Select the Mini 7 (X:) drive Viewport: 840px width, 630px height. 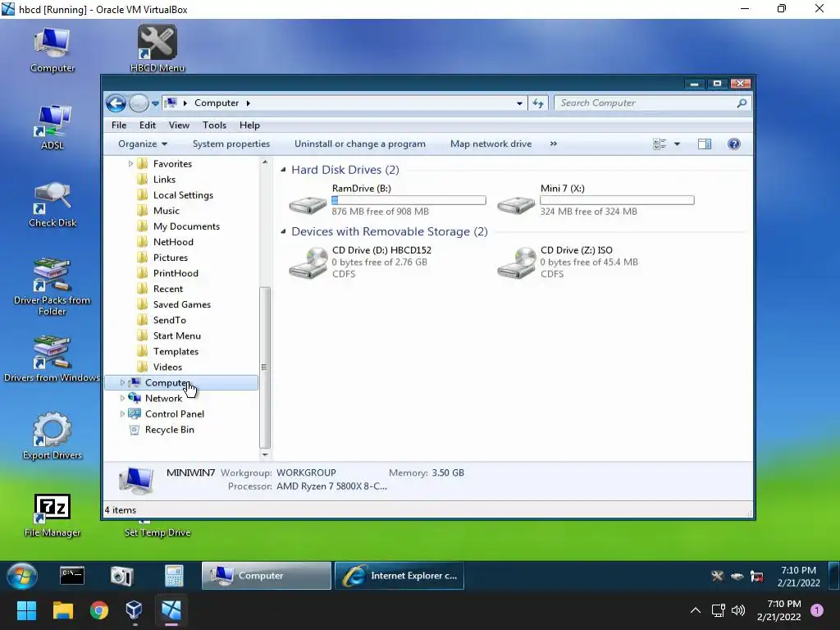[596, 200]
